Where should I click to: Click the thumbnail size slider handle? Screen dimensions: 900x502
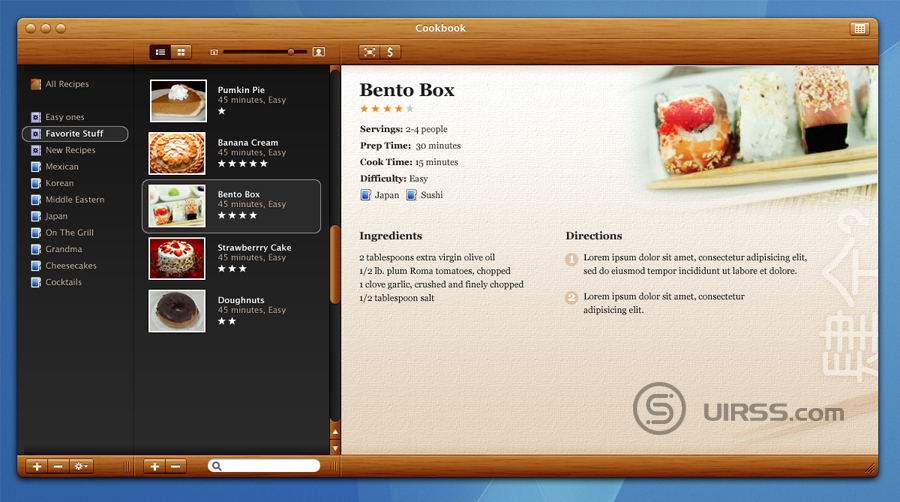click(x=291, y=51)
